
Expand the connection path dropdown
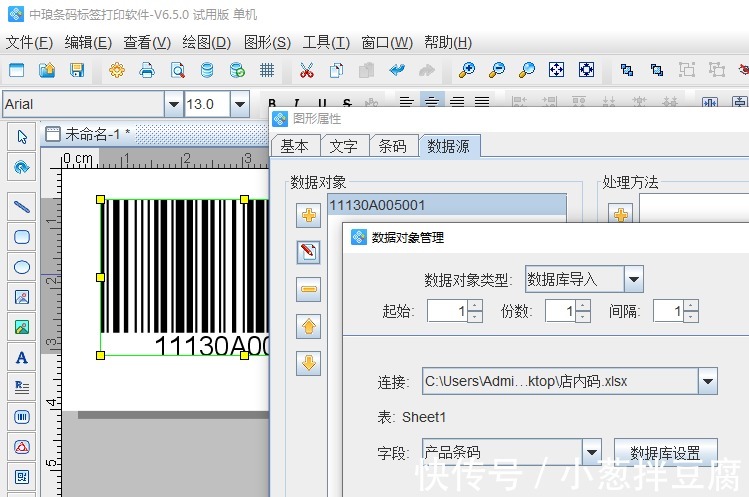coord(708,381)
